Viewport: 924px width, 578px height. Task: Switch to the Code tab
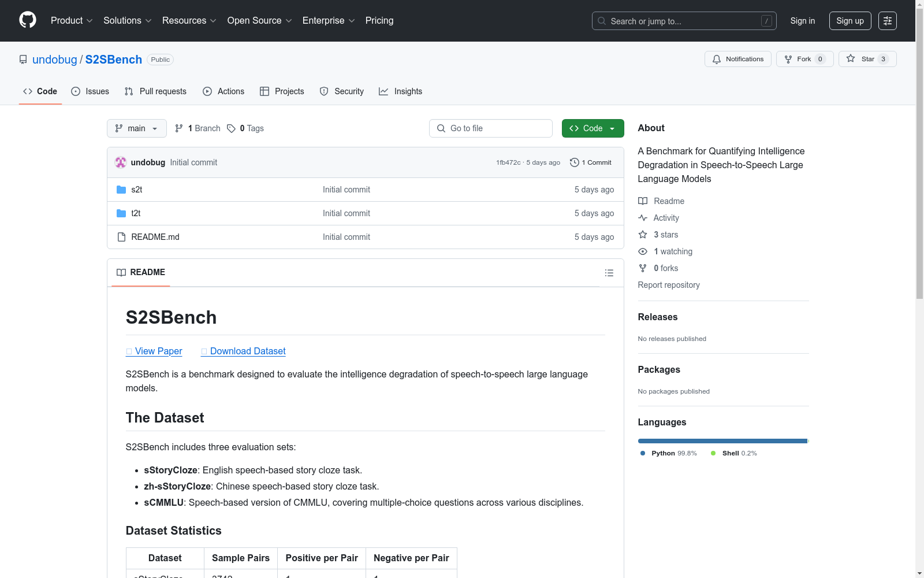click(40, 91)
